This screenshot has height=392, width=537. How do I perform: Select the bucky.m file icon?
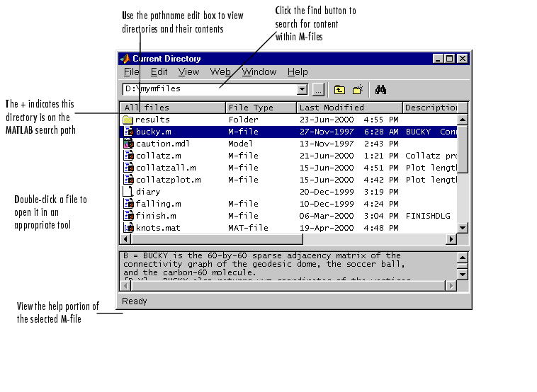pos(128,132)
